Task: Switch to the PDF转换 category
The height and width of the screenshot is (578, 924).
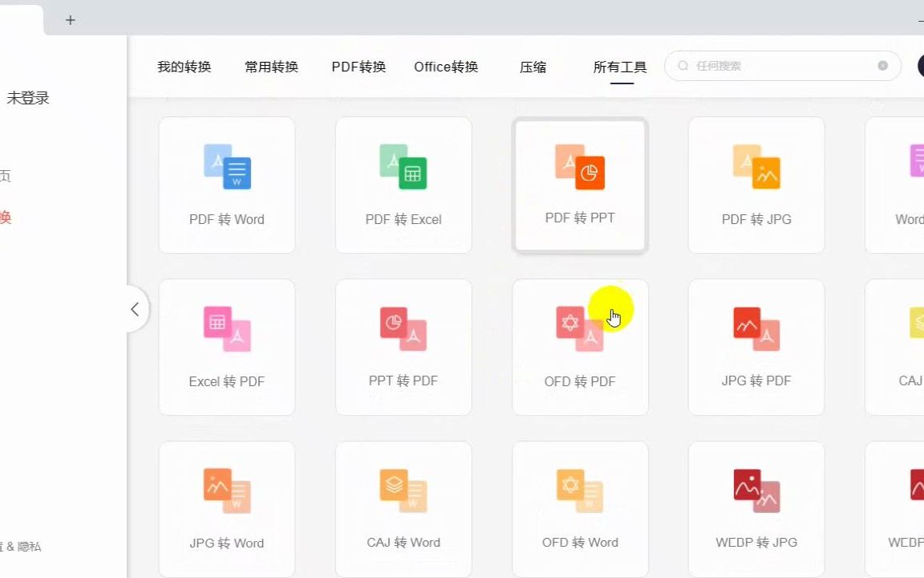Action: [358, 67]
